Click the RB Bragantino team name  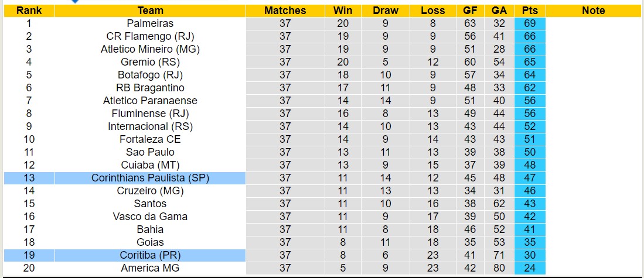point(150,88)
